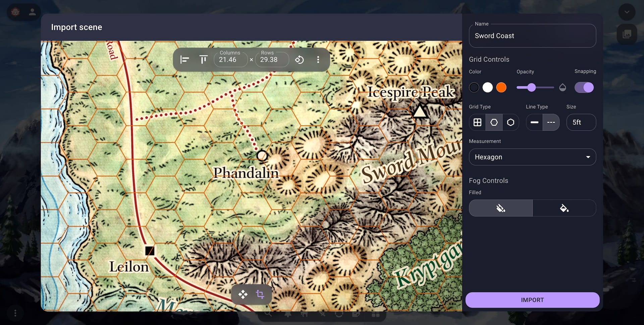Viewport: 644px width, 325px height.
Task: Toggle the grid Snapping switch
Action: 584,87
